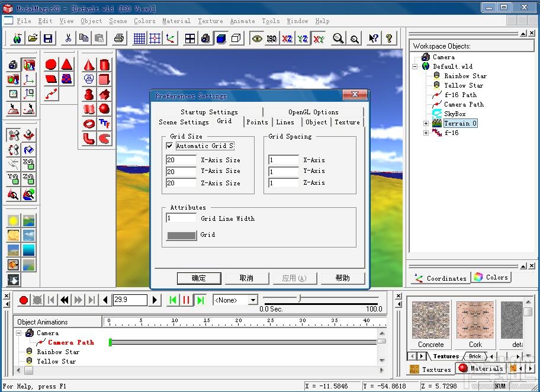Screen dimensions: 540x392
Task: Toggle the eye visibility icon on the toolbar
Action: tap(257, 38)
